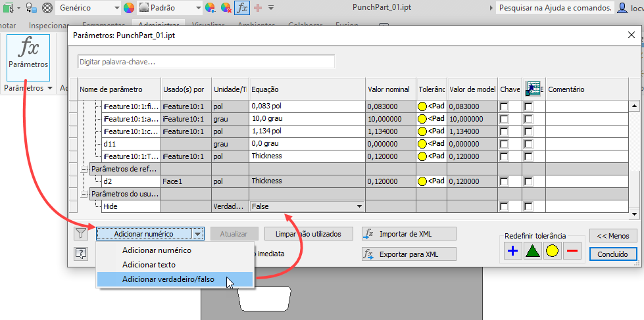
Task: Collapse the Parâmetros de ref... group
Action: point(85,169)
